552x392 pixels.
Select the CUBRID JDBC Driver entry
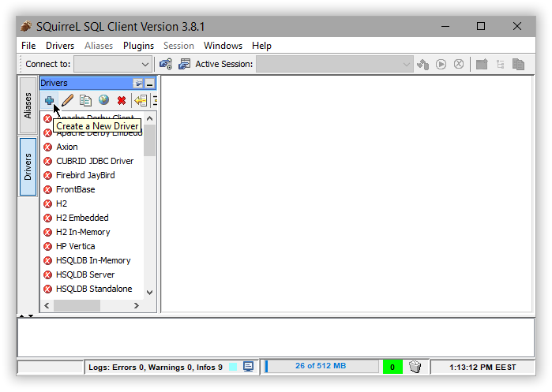[94, 161]
